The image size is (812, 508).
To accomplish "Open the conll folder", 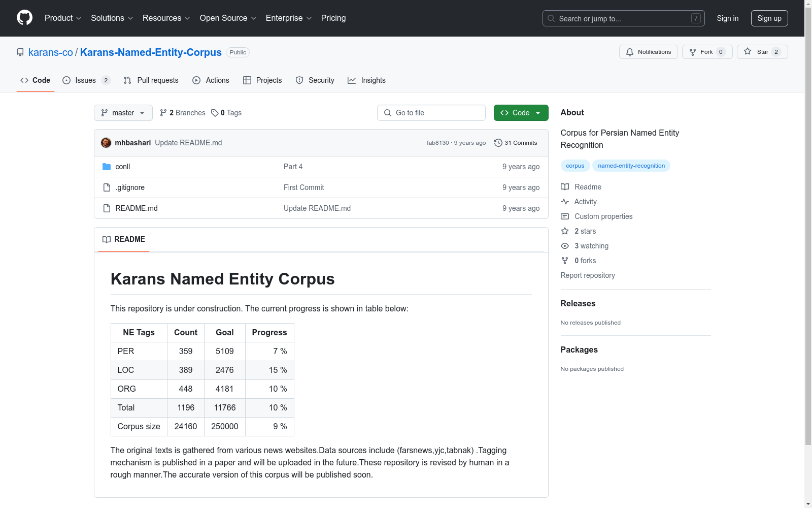I will 123,167.
